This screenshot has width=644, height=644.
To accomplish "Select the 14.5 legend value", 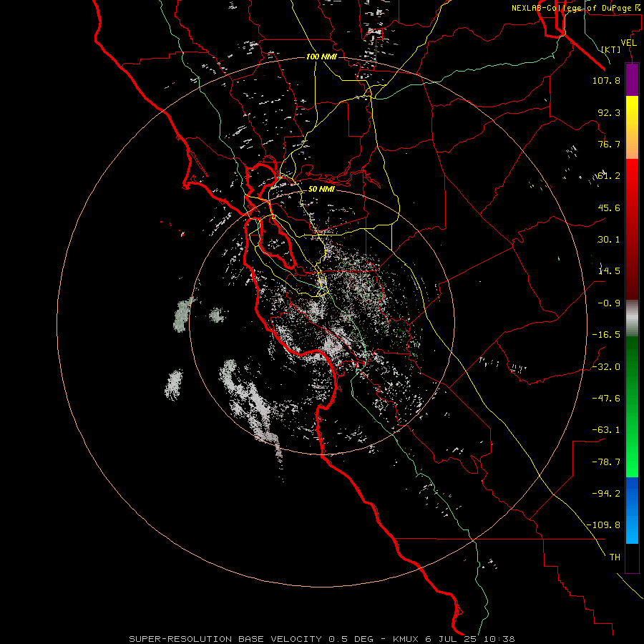I will tap(609, 271).
